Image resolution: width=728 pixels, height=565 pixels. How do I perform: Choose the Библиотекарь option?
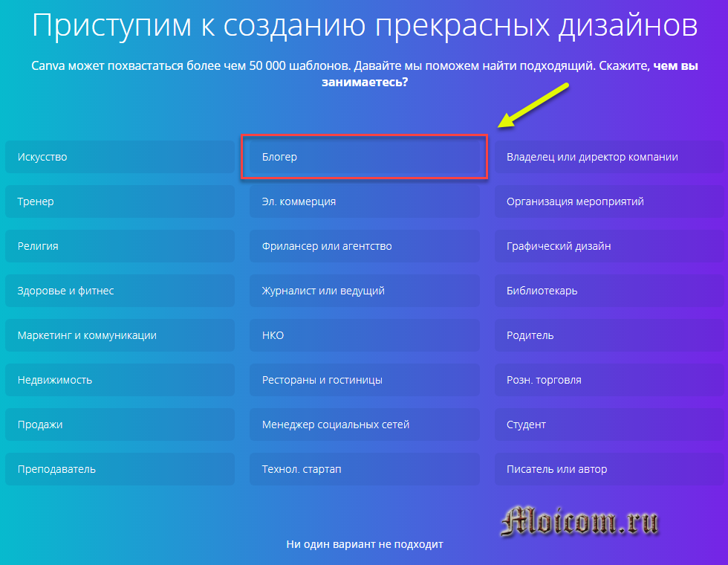coord(609,291)
